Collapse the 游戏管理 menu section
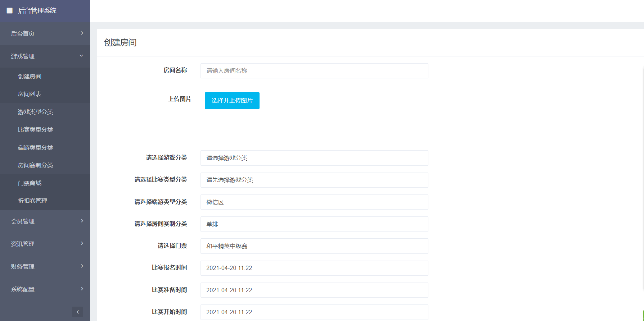The image size is (644, 321). coord(81,56)
